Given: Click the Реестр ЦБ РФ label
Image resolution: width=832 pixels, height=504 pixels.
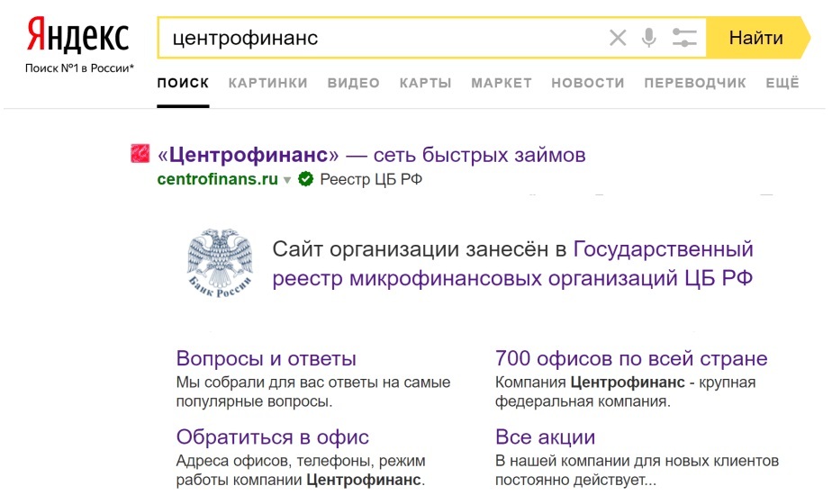Looking at the screenshot, I should [x=371, y=179].
